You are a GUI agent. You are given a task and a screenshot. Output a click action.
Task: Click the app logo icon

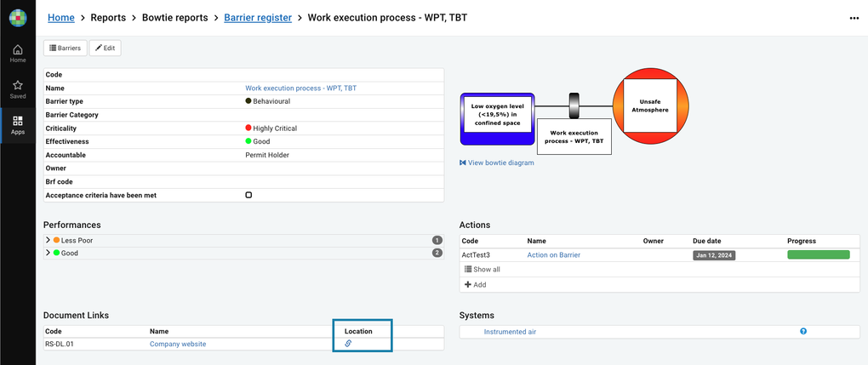coord(17,17)
